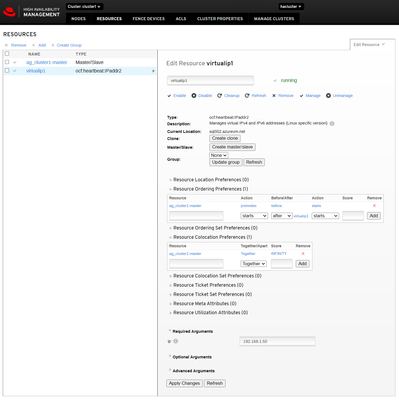
Task: Click the Manage checkmark action
Action: pos(310,96)
